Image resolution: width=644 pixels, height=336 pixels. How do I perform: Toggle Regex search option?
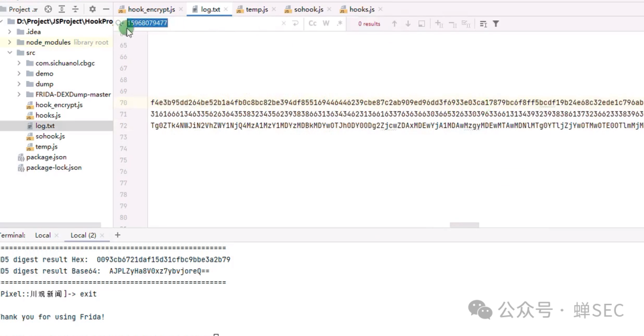click(x=339, y=23)
